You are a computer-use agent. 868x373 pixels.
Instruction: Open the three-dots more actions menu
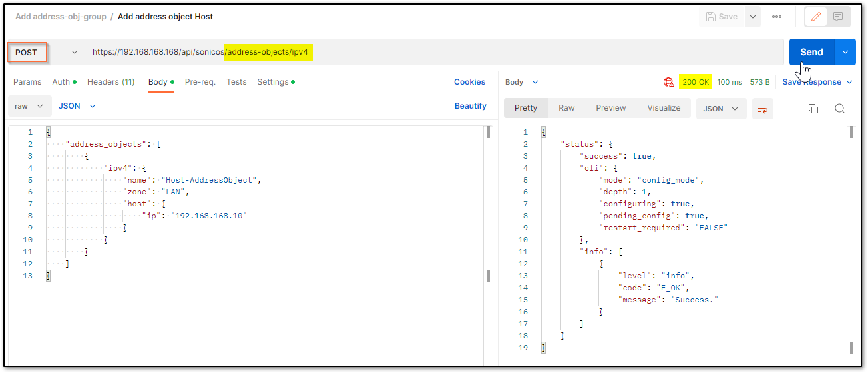777,17
